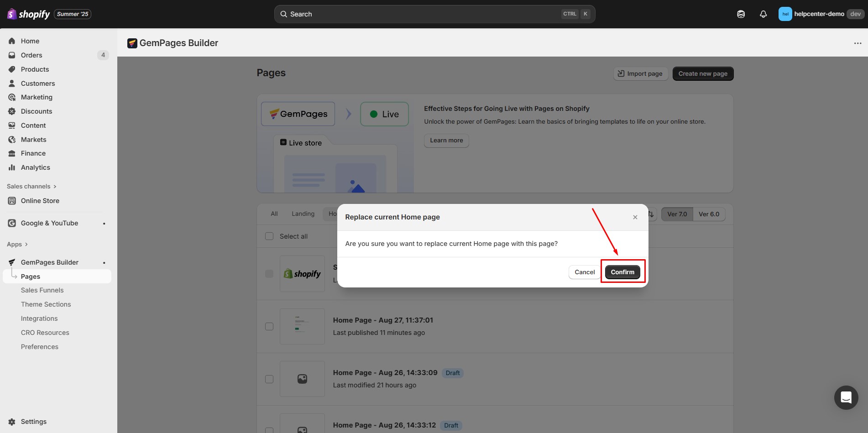Tick checkbox for Home Page Aug 27
This screenshot has width=868, height=433.
pos(269,327)
